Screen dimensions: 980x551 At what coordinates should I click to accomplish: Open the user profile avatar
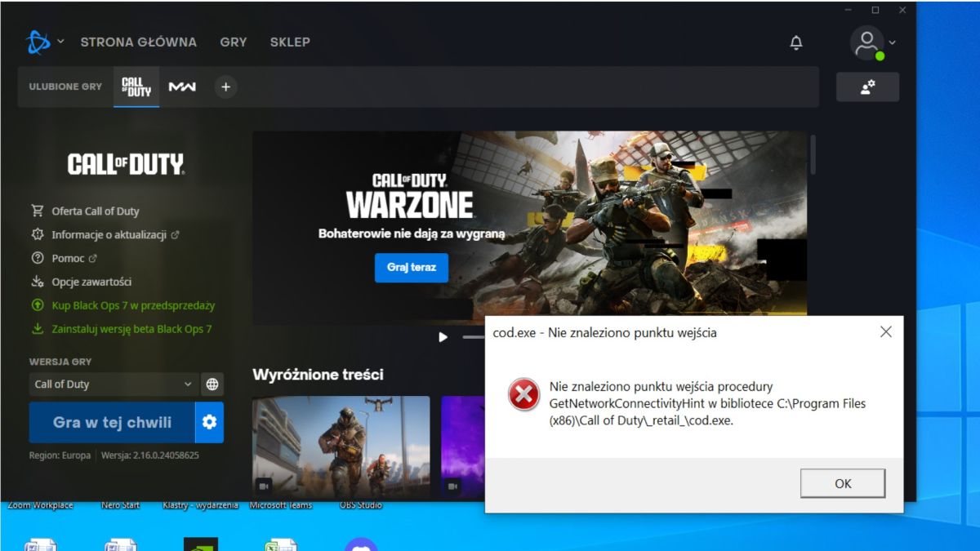[866, 42]
